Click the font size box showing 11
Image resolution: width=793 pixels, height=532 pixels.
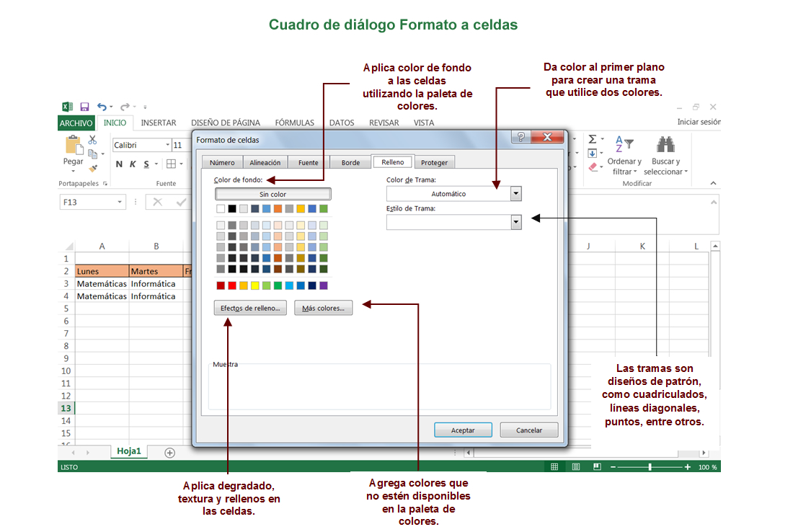[x=180, y=145]
